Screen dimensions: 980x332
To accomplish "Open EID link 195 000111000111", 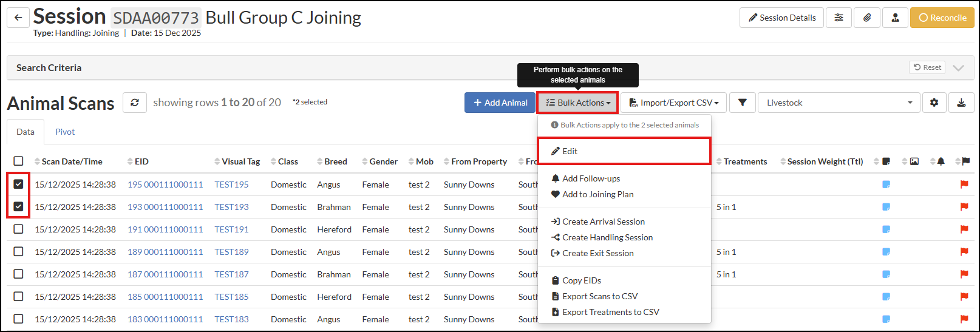I will click(165, 185).
